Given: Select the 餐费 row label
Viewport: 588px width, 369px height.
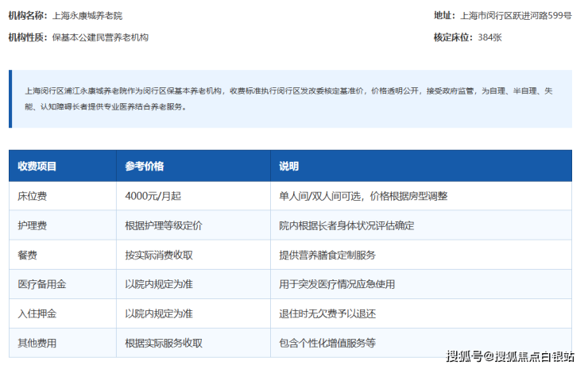Looking at the screenshot, I should [x=27, y=255].
